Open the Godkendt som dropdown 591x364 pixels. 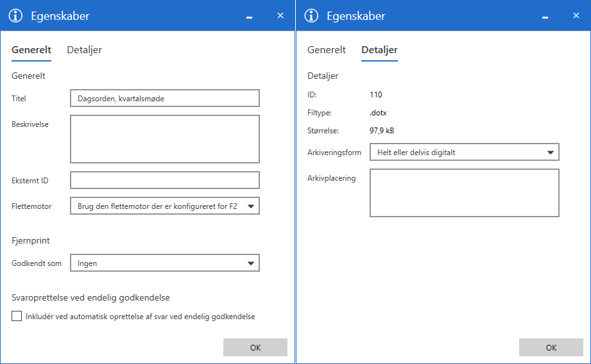pos(165,263)
